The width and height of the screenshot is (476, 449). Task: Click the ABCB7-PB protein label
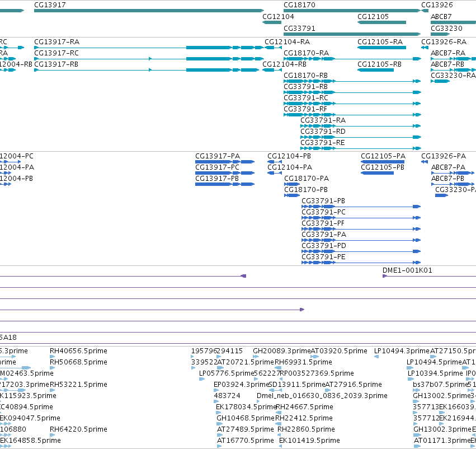[x=448, y=179]
